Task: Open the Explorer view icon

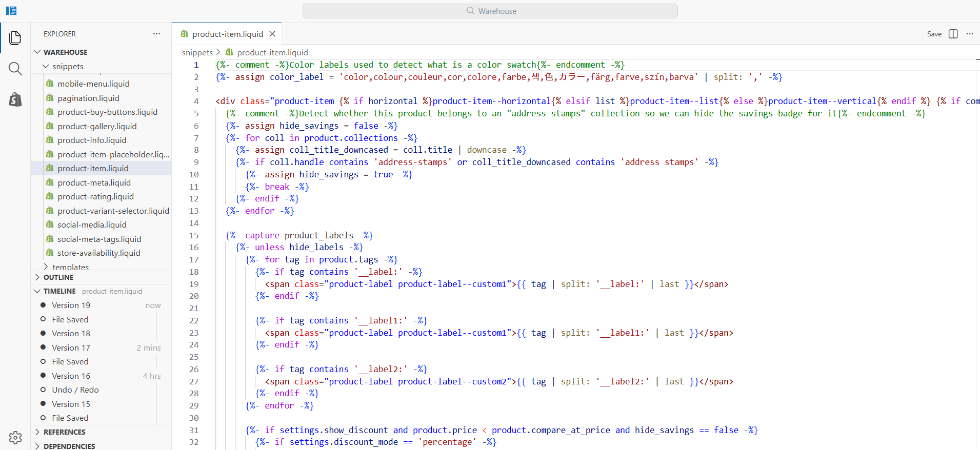Action: (x=15, y=37)
